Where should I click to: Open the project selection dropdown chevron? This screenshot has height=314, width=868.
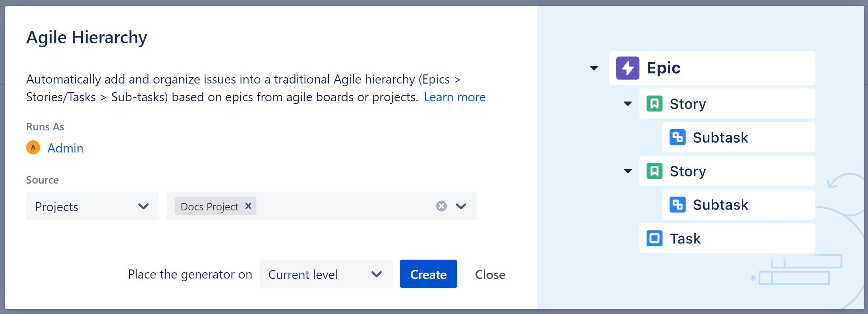coord(461,206)
